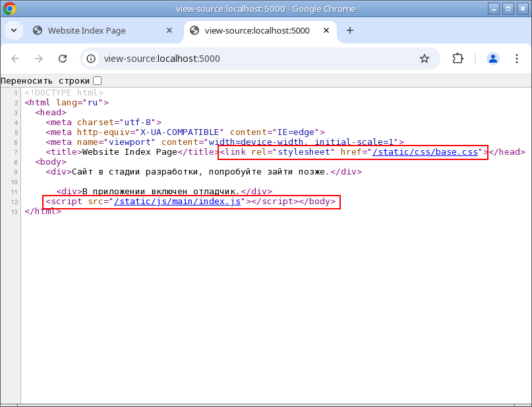Click the closing </html> tag
The height and width of the screenshot is (407, 532).
[x=43, y=211]
